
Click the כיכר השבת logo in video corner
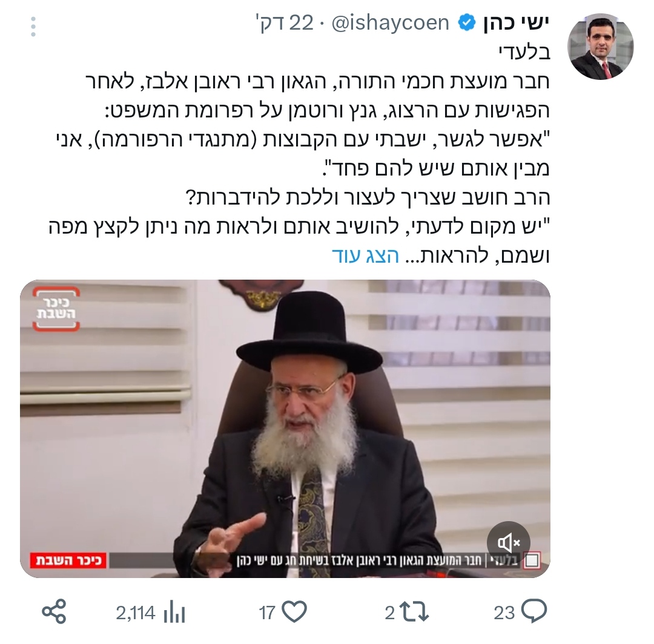click(x=56, y=309)
